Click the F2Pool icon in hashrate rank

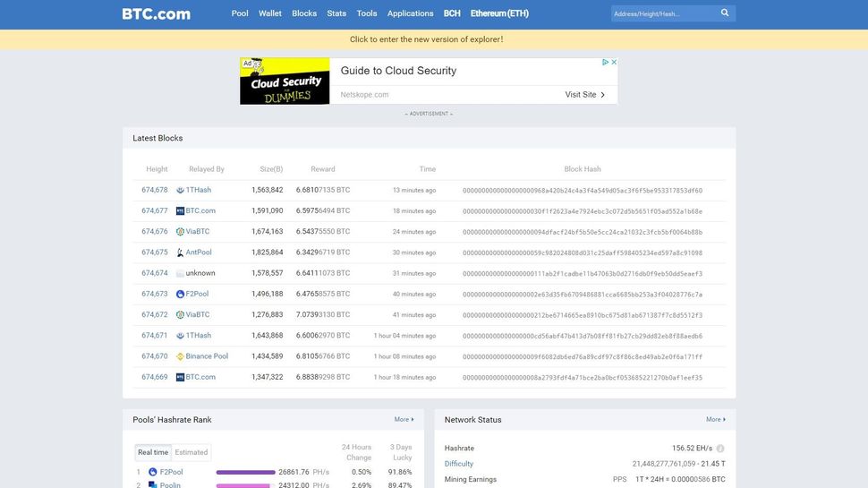pos(153,472)
